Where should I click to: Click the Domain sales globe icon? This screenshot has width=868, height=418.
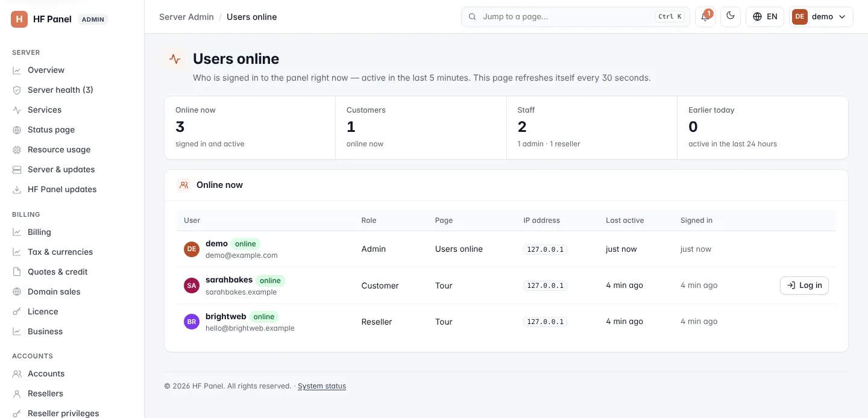coord(17,292)
